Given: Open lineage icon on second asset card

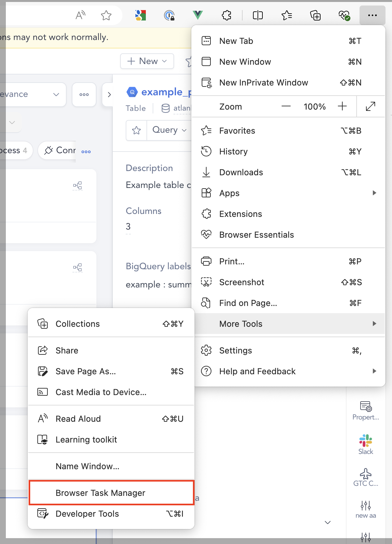Looking at the screenshot, I should (78, 268).
